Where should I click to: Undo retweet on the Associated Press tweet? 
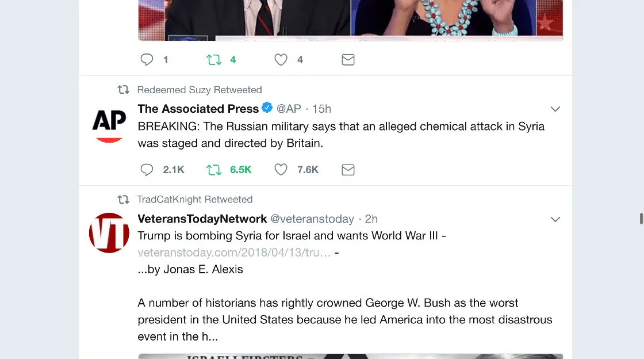[214, 170]
